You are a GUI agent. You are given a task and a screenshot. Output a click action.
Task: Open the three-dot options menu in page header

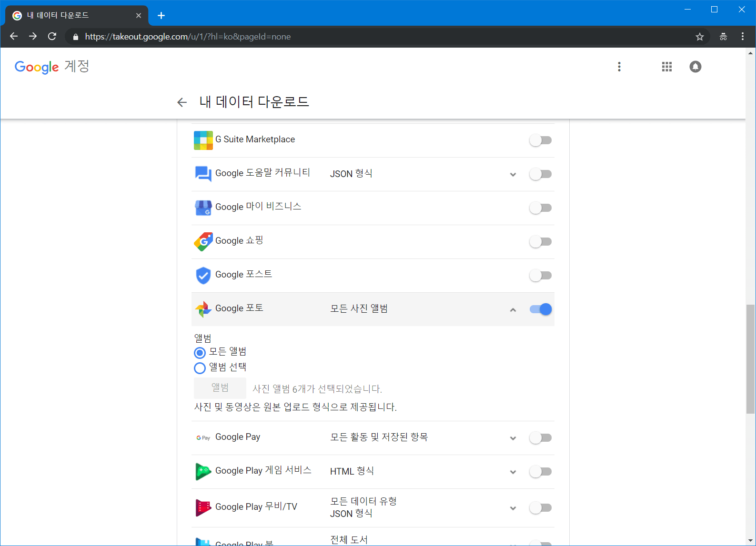point(619,67)
